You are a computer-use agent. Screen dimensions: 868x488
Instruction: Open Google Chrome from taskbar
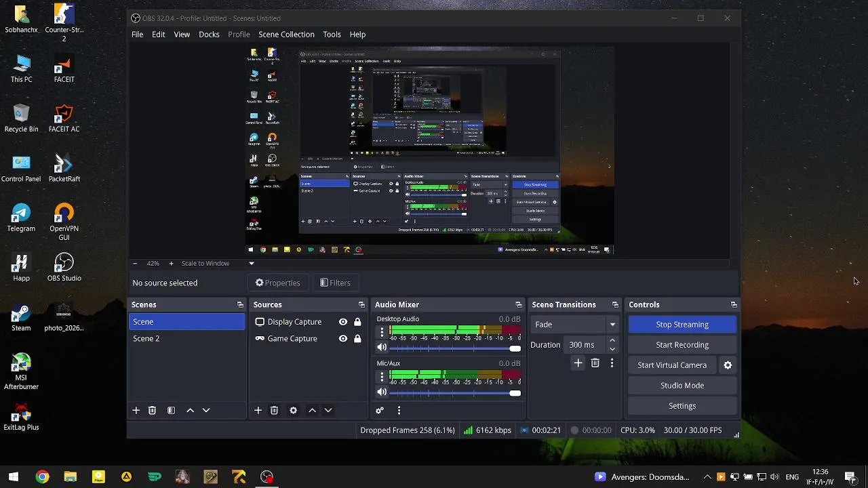point(42,477)
